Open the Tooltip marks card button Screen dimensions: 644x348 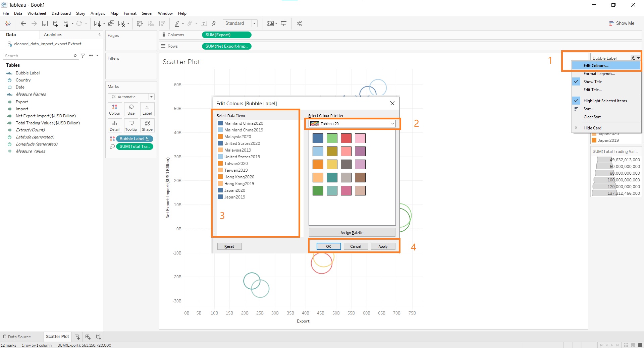pos(131,125)
